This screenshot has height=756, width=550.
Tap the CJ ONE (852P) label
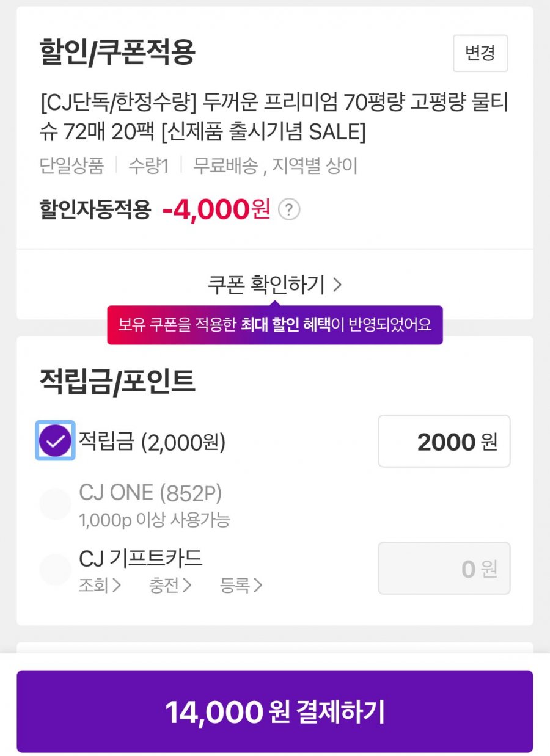click(x=150, y=493)
